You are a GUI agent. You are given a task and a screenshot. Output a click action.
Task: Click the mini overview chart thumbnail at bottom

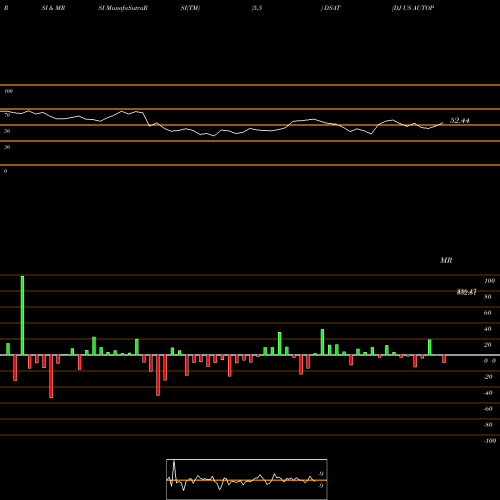(247, 479)
